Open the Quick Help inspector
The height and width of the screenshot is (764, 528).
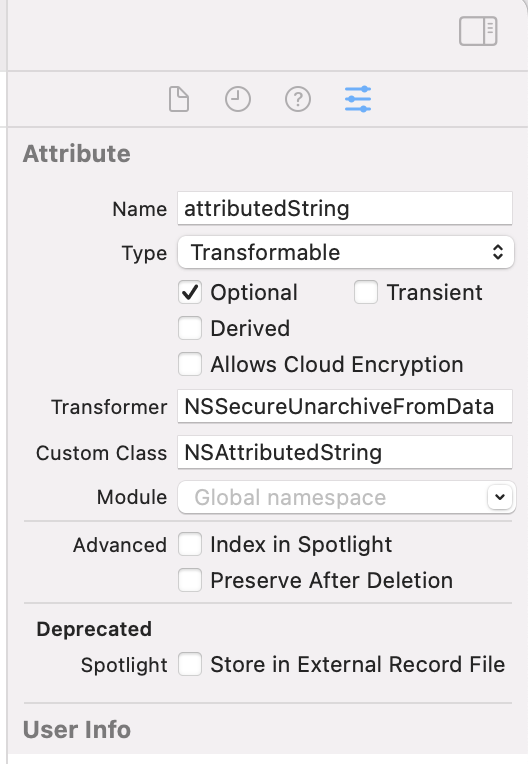(x=298, y=99)
